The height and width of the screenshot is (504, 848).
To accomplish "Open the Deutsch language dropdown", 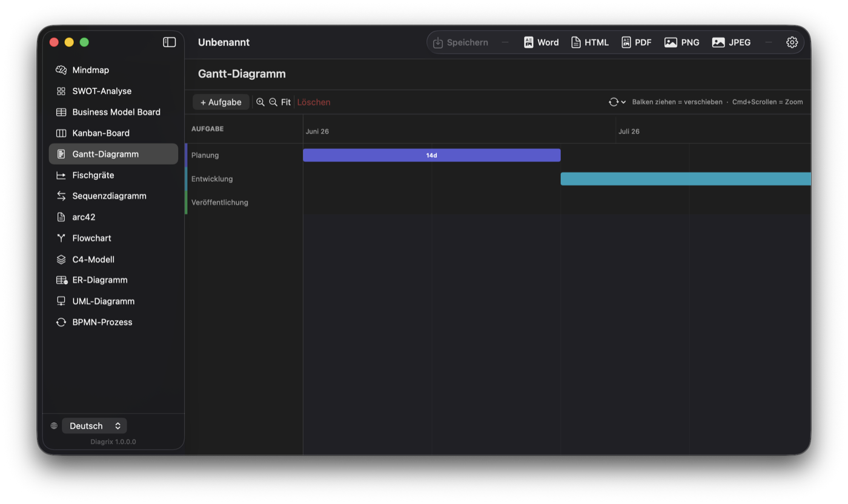I will [94, 426].
